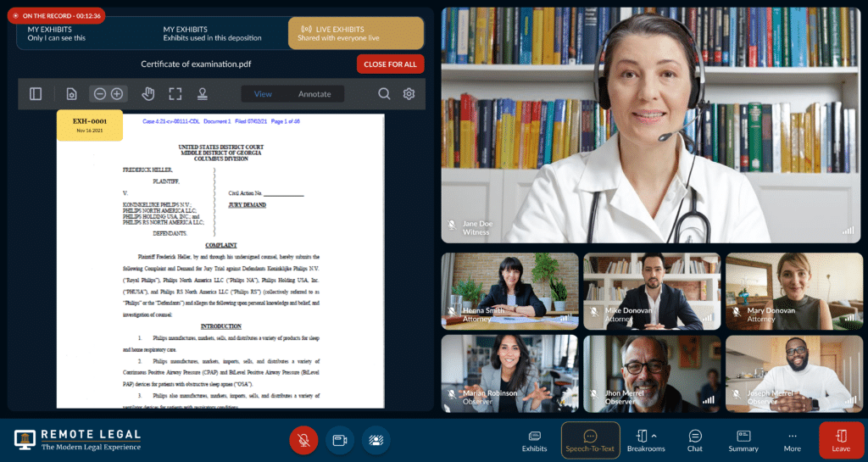This screenshot has width=868, height=462.
Task: Unmute the microphone
Action: click(x=303, y=439)
